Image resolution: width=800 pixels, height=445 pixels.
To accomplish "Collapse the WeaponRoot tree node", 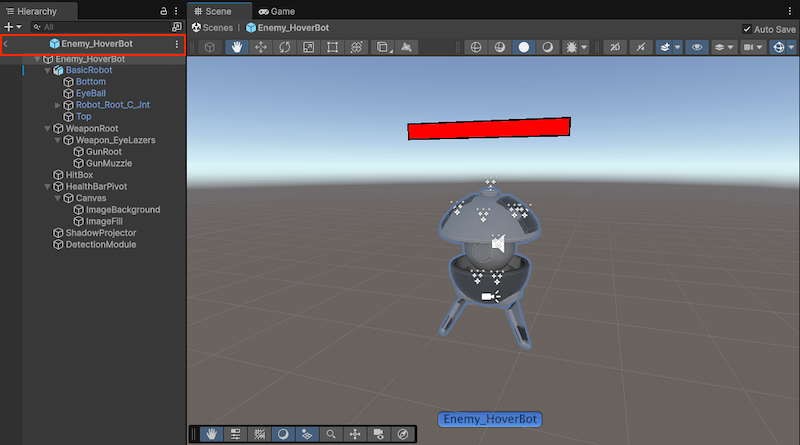I will [47, 129].
